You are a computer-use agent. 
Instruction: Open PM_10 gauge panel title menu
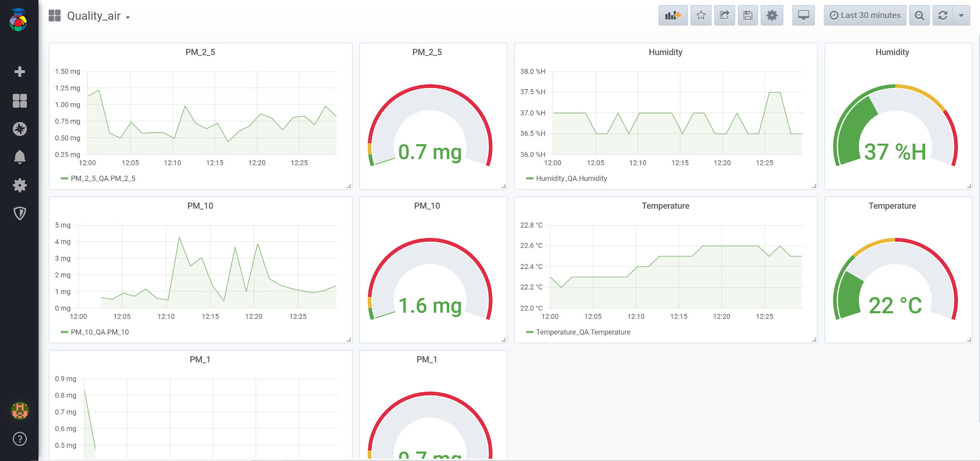427,206
